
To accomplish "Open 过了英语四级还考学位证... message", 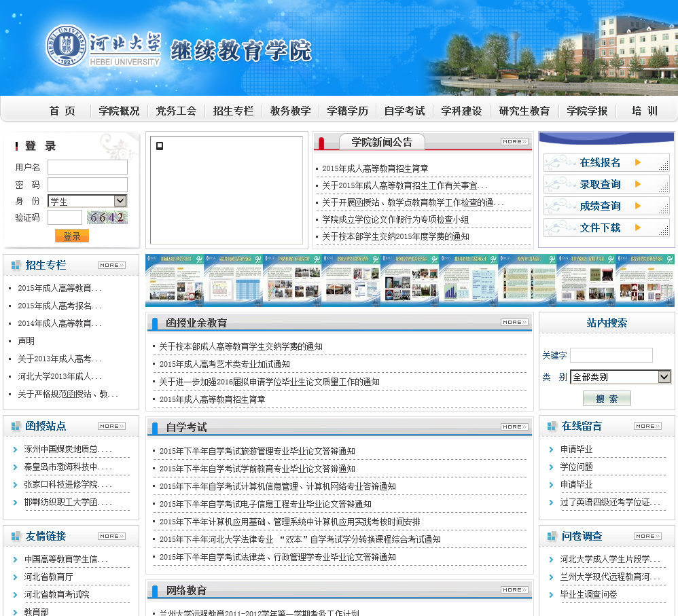I will pyautogui.click(x=610, y=503).
